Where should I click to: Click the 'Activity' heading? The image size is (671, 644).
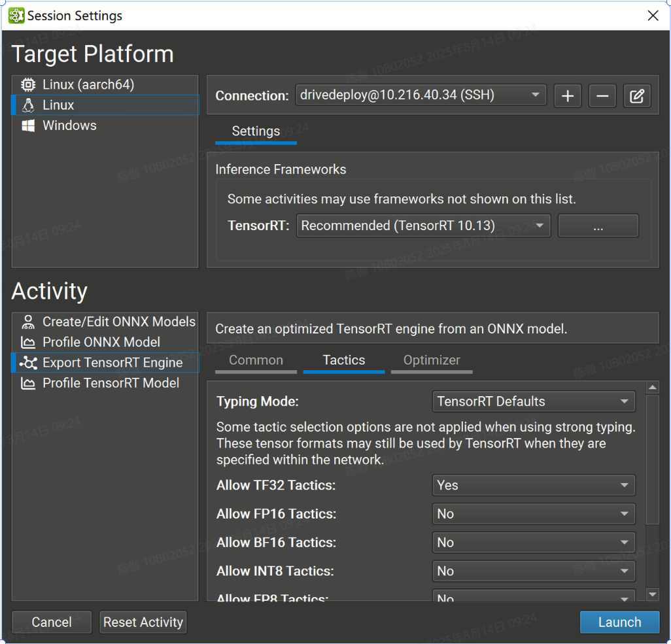[49, 292]
